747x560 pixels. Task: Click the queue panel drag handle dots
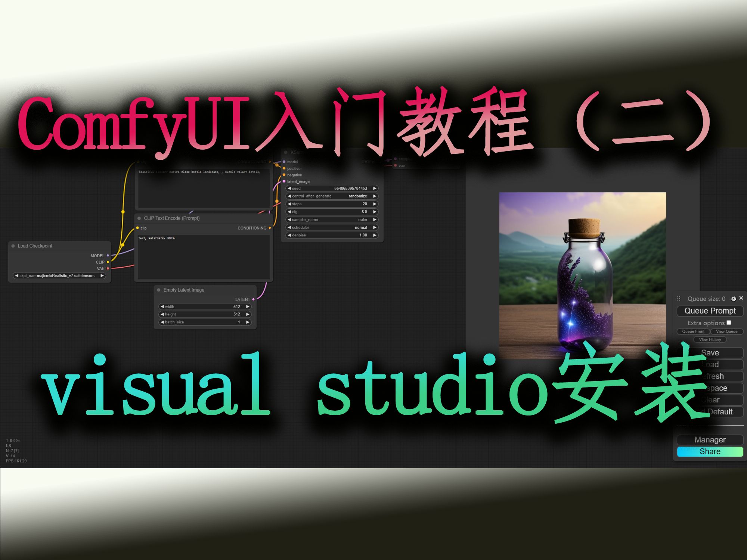pos(679,299)
